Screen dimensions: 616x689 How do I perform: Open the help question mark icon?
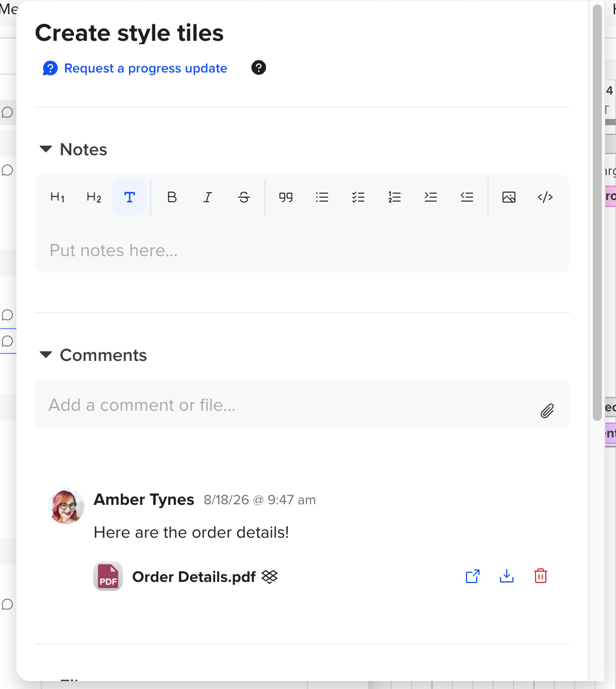259,68
